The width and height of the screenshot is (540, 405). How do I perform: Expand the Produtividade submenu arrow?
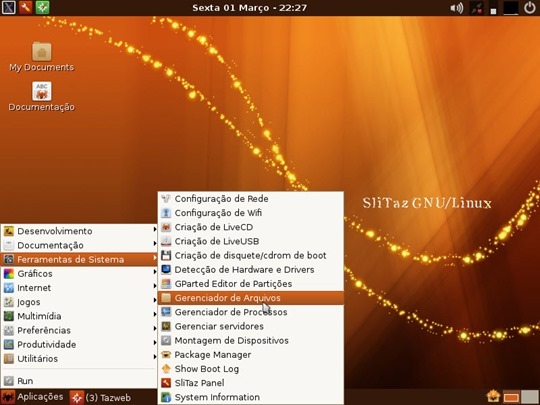tap(155, 342)
